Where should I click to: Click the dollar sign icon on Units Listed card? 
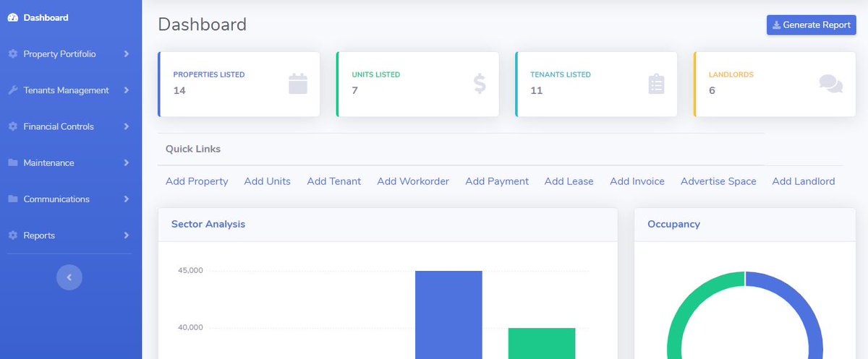tap(480, 84)
